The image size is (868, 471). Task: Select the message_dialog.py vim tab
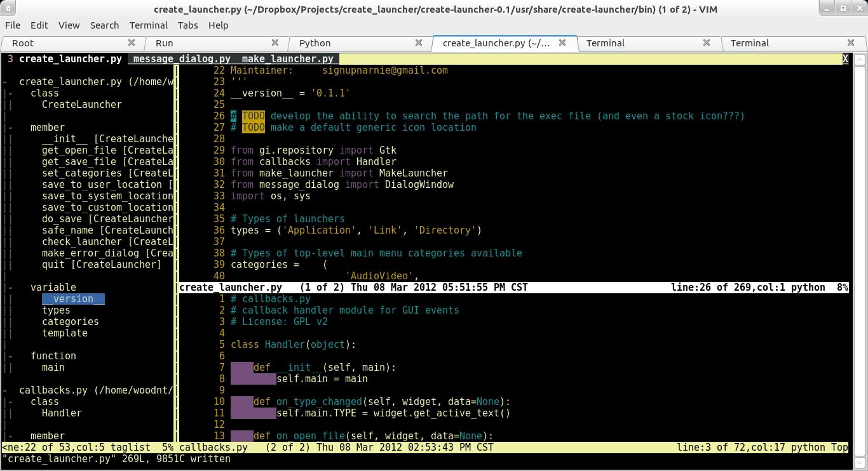click(x=182, y=58)
